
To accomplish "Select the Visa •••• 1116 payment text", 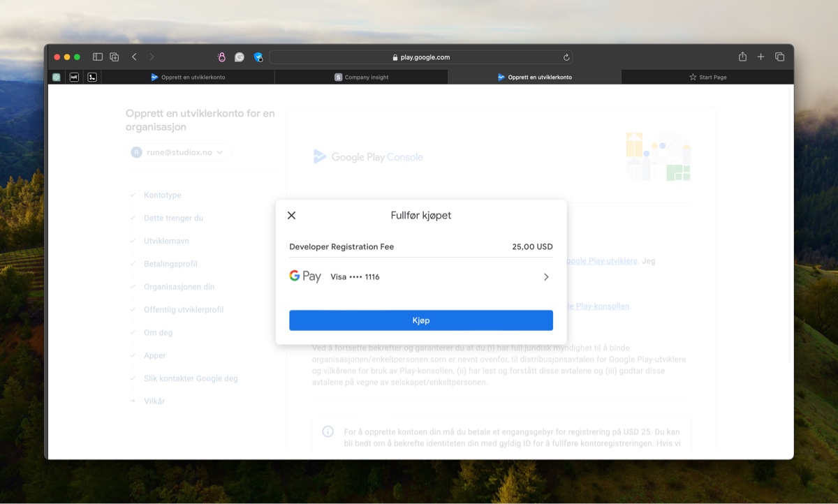I will point(355,277).
